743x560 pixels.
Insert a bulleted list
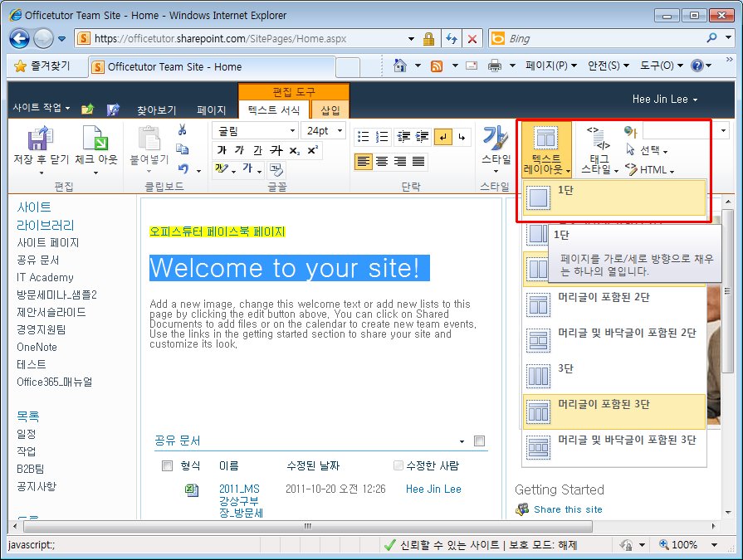click(364, 137)
